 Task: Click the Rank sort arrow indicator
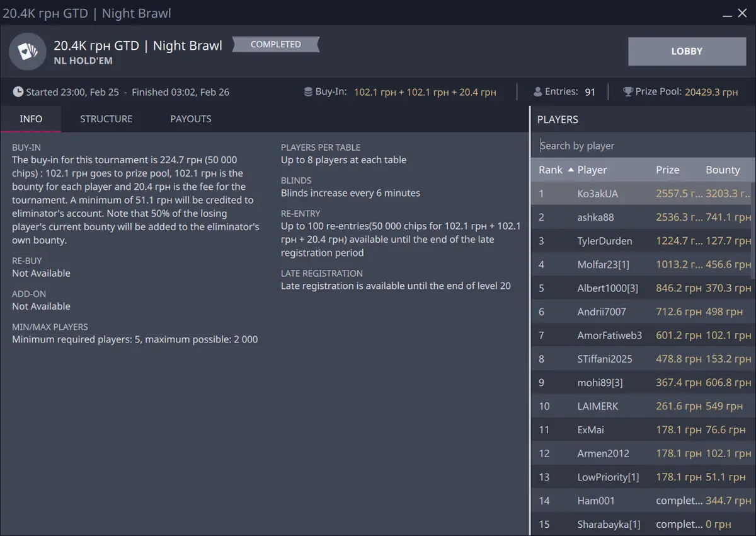[x=571, y=170]
